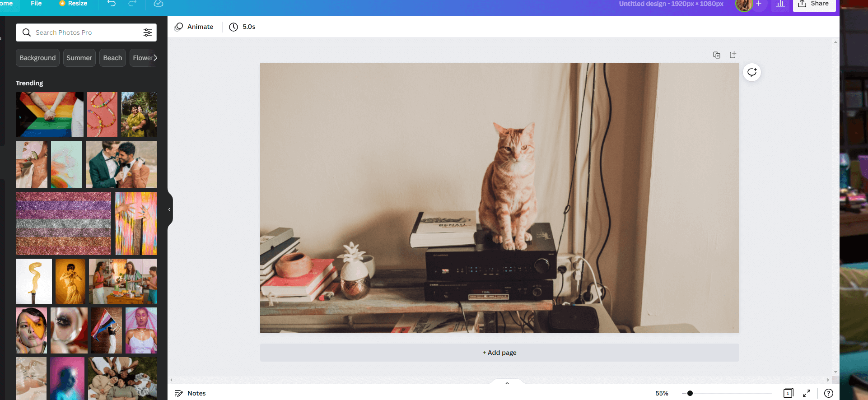Click the plus button next to the avatar
The image size is (868, 400).
(x=759, y=4)
